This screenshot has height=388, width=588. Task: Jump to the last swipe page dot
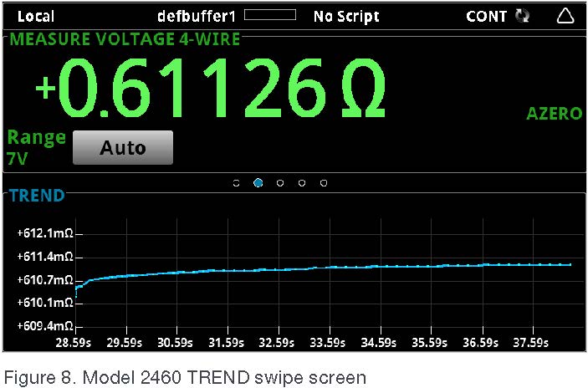pos(324,182)
